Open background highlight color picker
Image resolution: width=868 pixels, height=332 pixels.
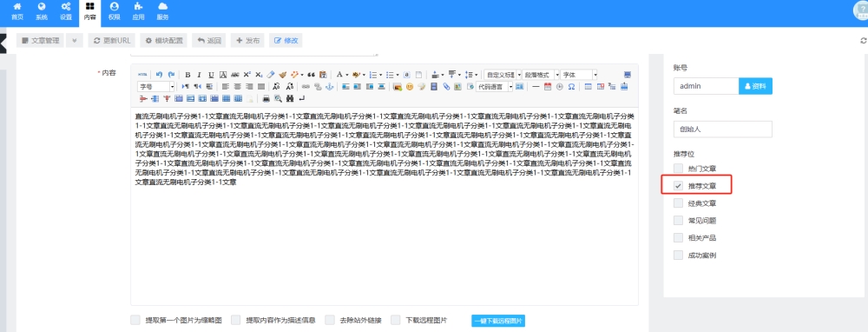[x=356, y=74]
